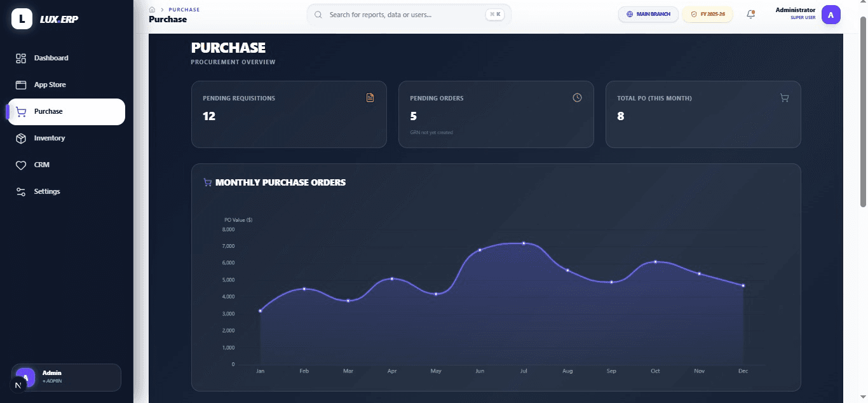Image resolution: width=868 pixels, height=403 pixels.
Task: Open the notifications bell
Action: pos(750,14)
